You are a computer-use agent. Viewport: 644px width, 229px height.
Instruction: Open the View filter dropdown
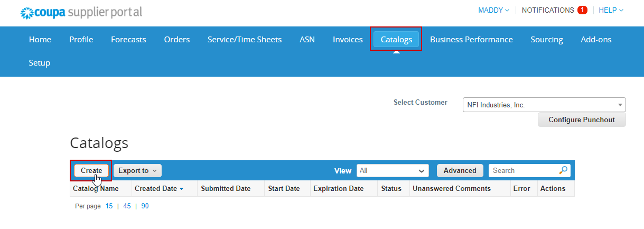pyautogui.click(x=393, y=170)
